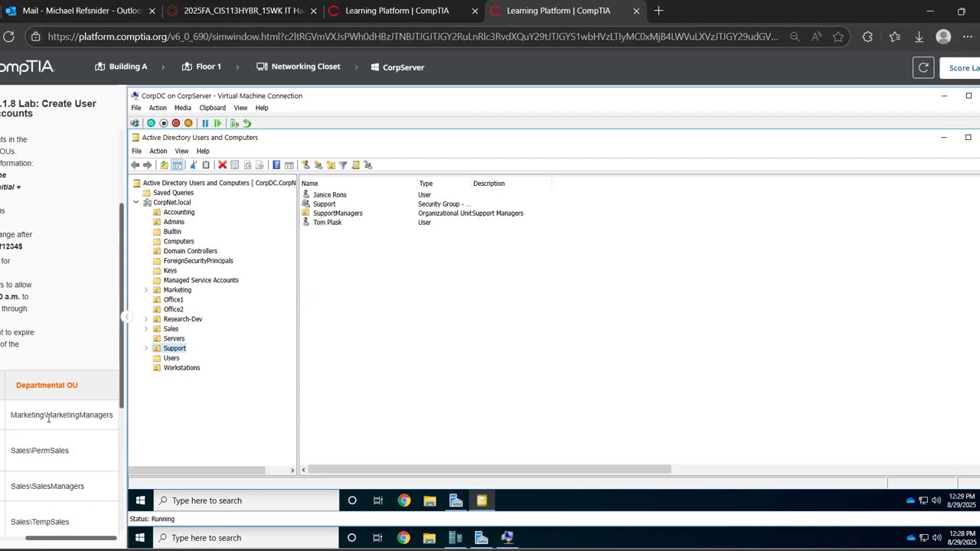Screen dimensions: 980x551
Task: Revert the virtual machine to checkpoint
Action: tap(247, 123)
